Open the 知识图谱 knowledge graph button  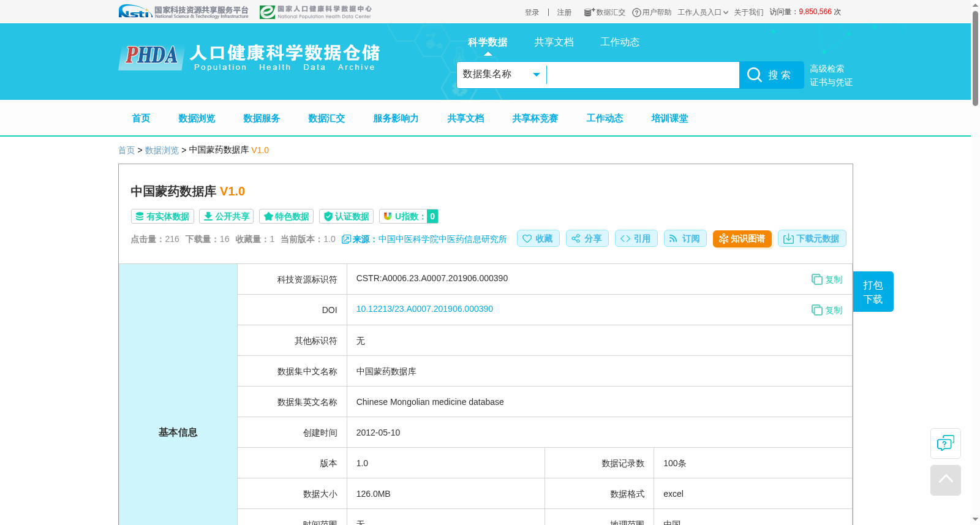coord(742,238)
